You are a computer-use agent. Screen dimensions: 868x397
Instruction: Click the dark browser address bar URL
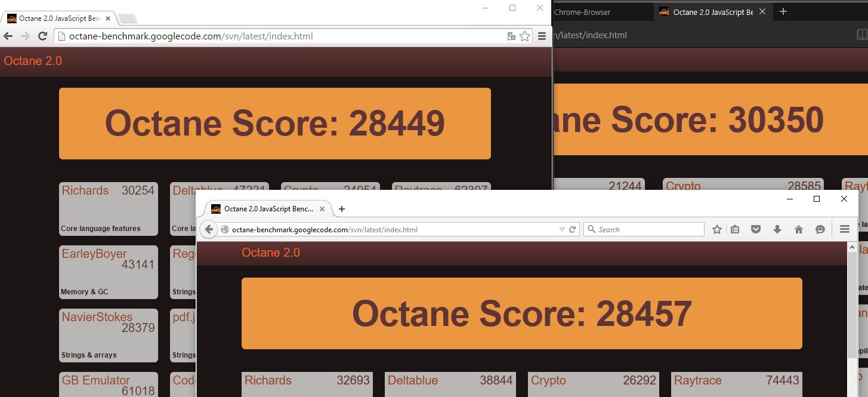pyautogui.click(x=591, y=35)
